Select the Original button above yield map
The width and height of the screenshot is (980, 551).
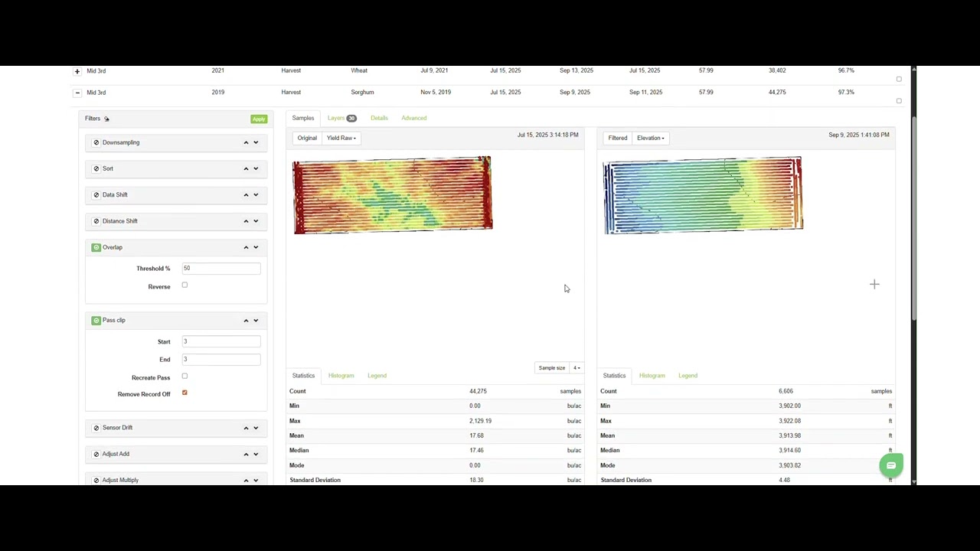307,138
